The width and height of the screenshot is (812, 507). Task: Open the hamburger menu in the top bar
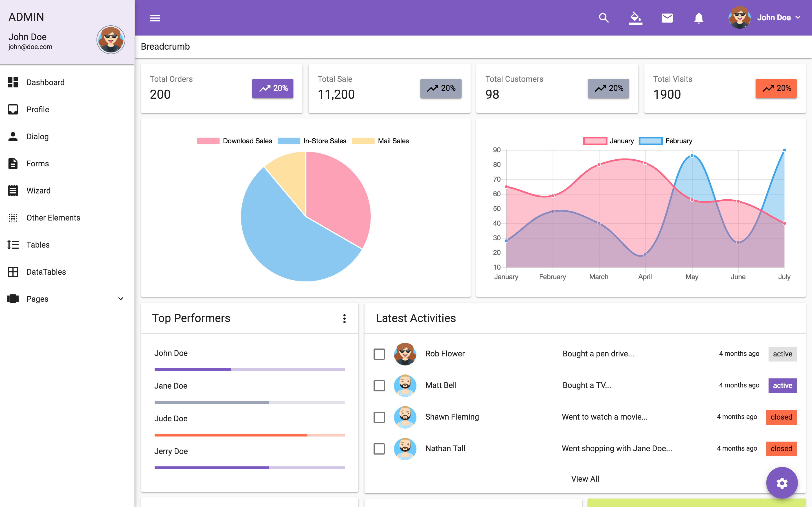pos(155,18)
